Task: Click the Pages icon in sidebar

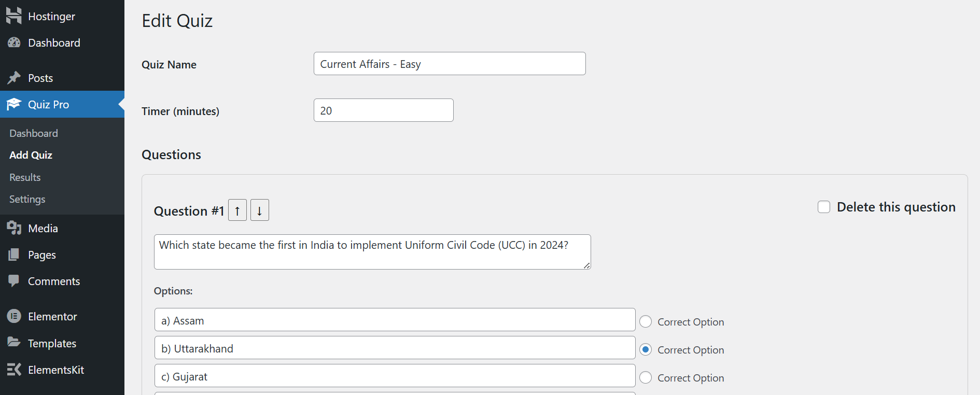Action: tap(14, 255)
